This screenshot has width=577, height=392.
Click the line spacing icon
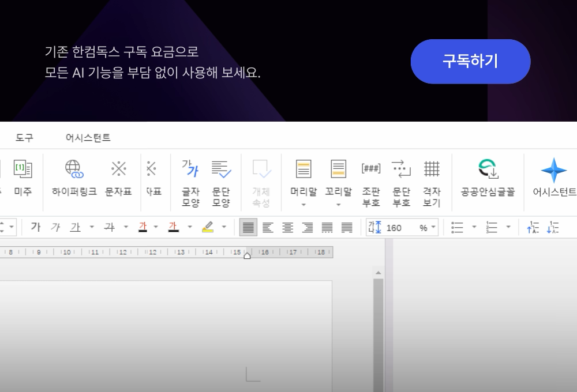tap(374, 227)
